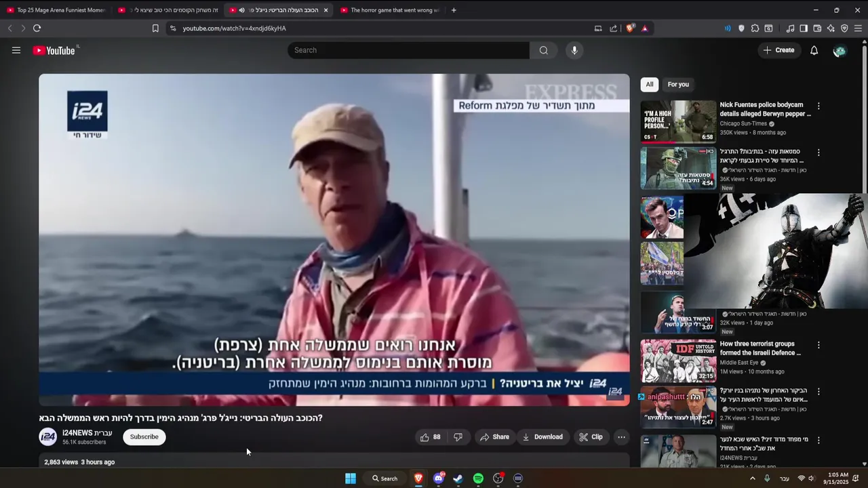The width and height of the screenshot is (868, 488).
Task: Open Brave Shields lion icon
Action: pyautogui.click(x=631, y=28)
